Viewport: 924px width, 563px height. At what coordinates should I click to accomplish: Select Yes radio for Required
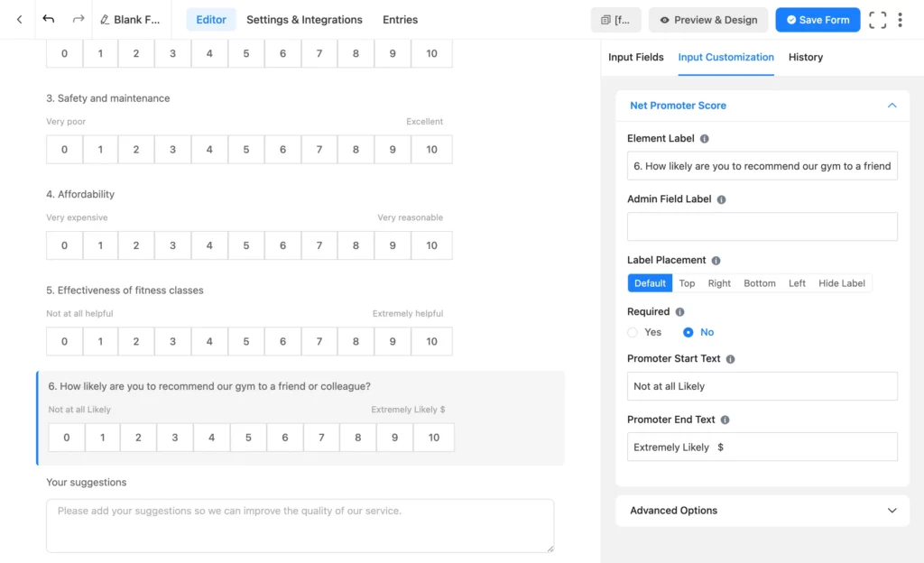click(x=633, y=333)
